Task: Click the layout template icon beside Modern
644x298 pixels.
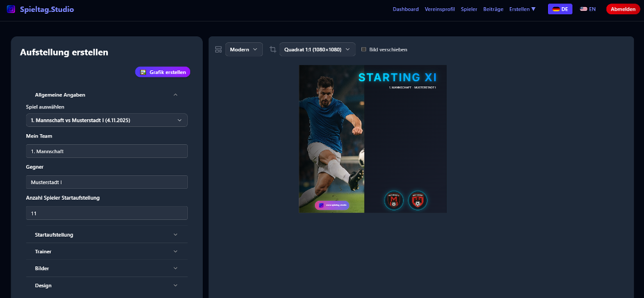Action: click(218, 49)
